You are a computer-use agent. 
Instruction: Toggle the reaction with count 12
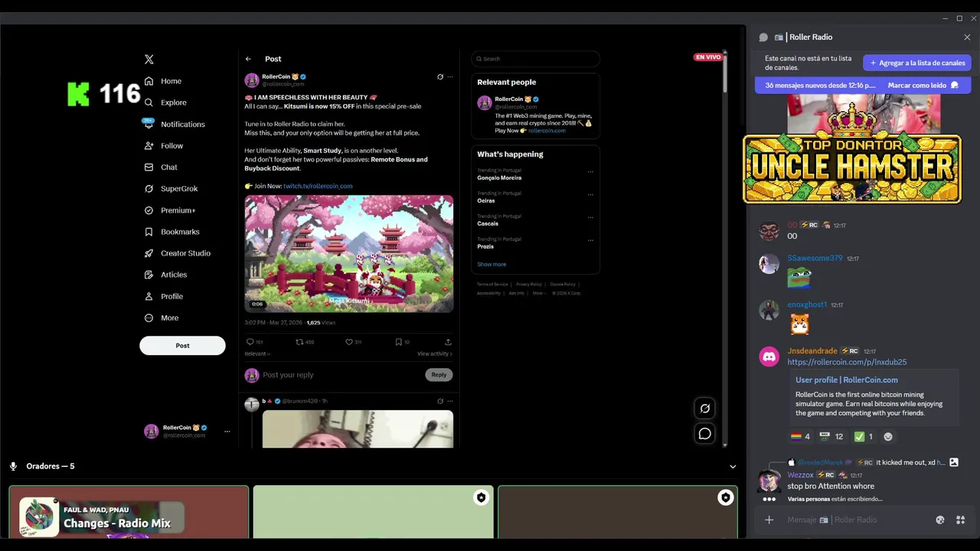tap(831, 436)
